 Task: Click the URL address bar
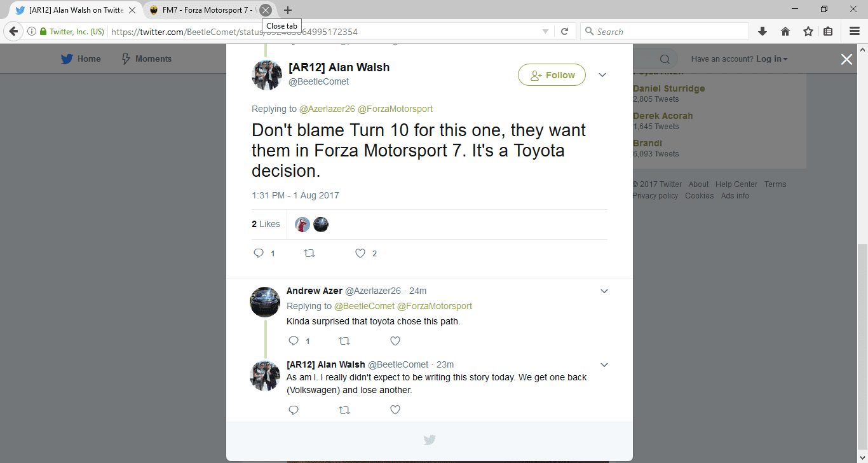tap(324, 31)
